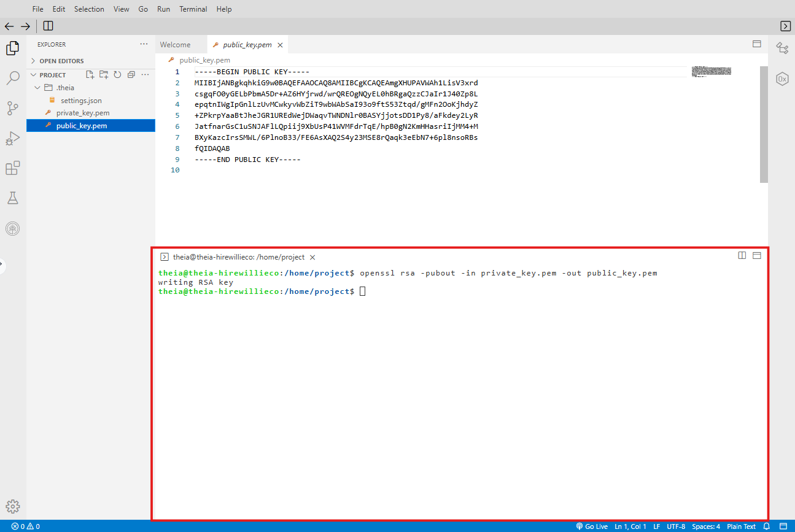
Task: Open the Terminal menu
Action: [193, 9]
